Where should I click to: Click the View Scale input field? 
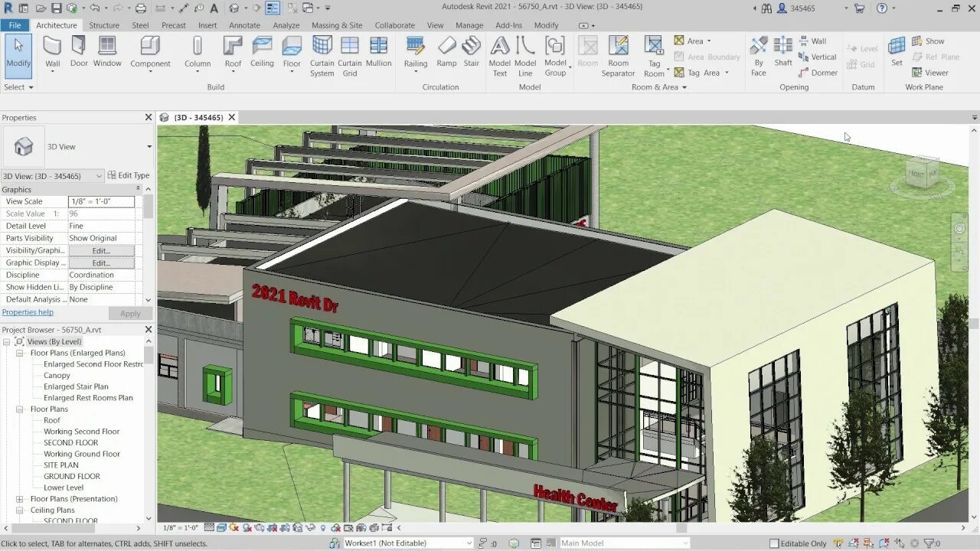[101, 202]
